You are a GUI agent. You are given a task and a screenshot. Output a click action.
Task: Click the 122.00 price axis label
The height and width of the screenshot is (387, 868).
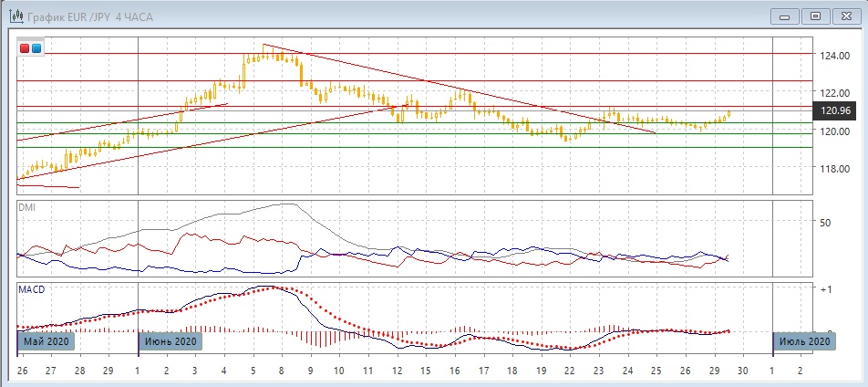(834, 93)
